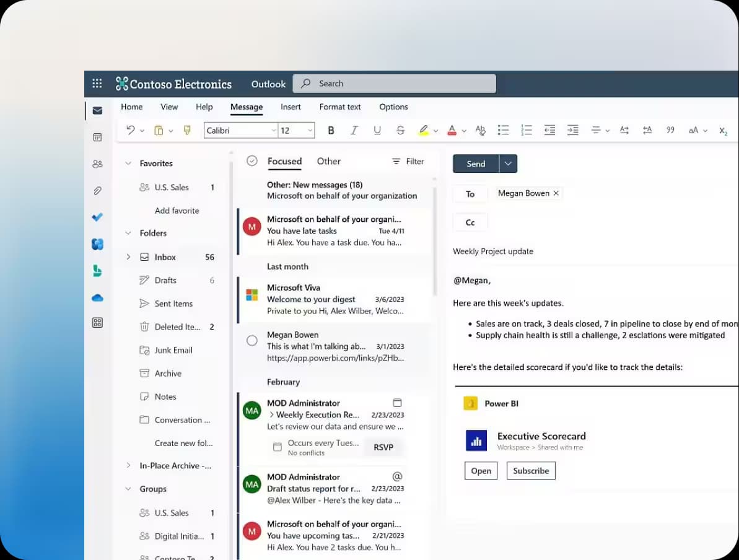The height and width of the screenshot is (560, 739).
Task: Open the Home ribbon tab
Action: (x=131, y=107)
